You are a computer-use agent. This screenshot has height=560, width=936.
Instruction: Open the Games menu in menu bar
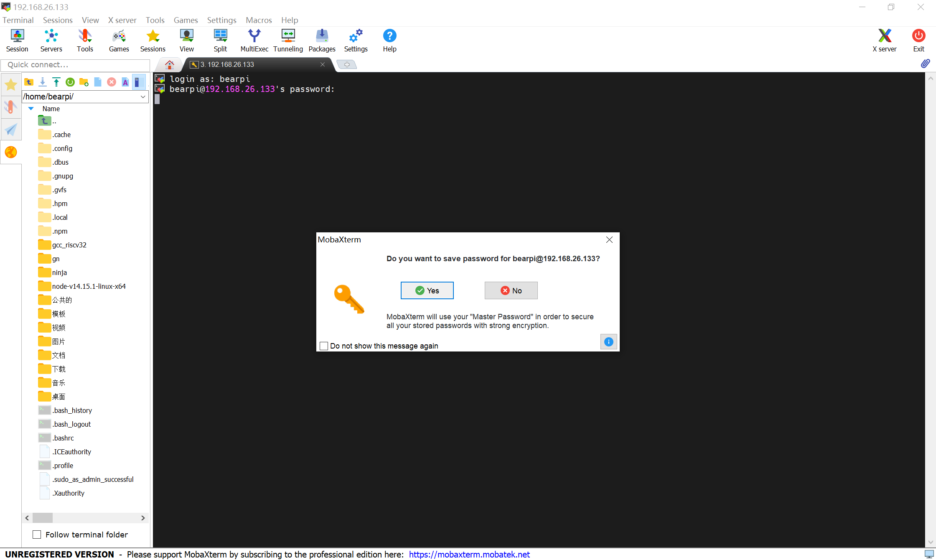pos(186,20)
